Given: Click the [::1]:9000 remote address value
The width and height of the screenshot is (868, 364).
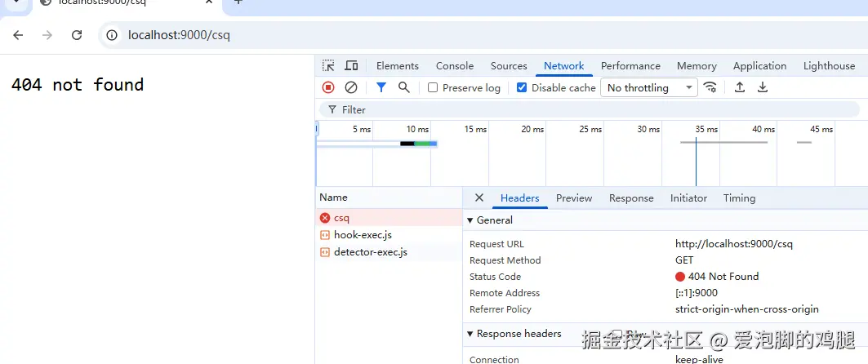Looking at the screenshot, I should coord(697,293).
